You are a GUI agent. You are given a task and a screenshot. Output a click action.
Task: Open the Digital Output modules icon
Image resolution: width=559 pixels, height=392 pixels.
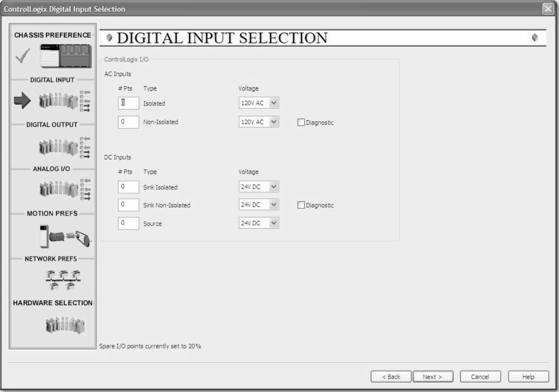coord(58,147)
